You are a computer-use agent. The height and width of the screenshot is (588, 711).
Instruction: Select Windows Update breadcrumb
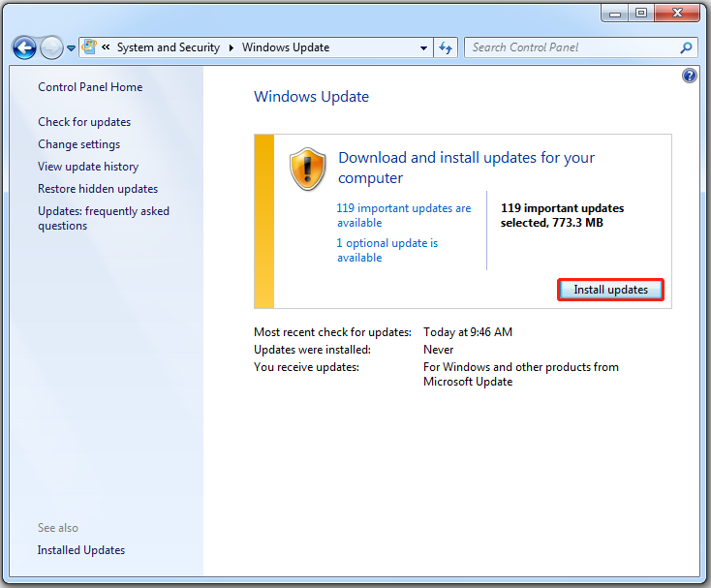tap(286, 47)
